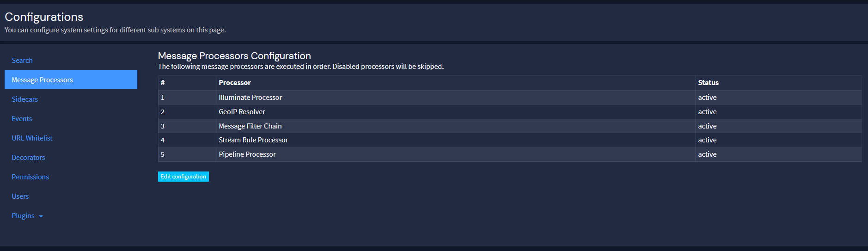
Task: Open the Search configuration section
Action: tap(22, 61)
